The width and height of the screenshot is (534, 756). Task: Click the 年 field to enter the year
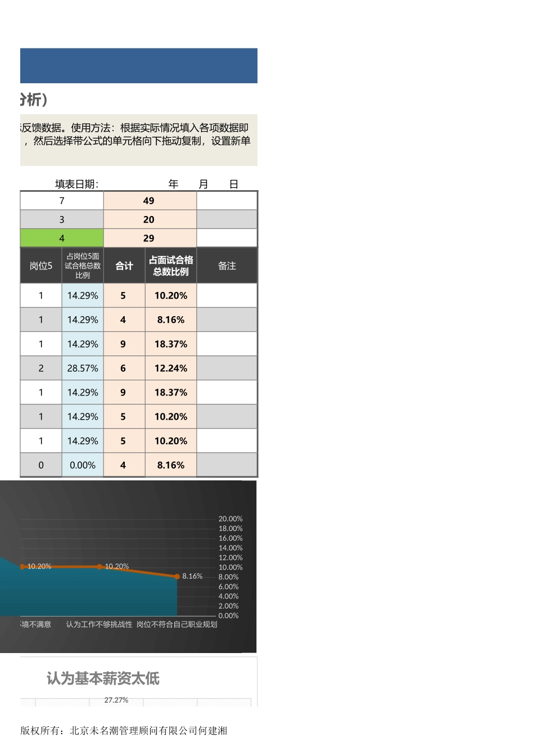point(173,183)
